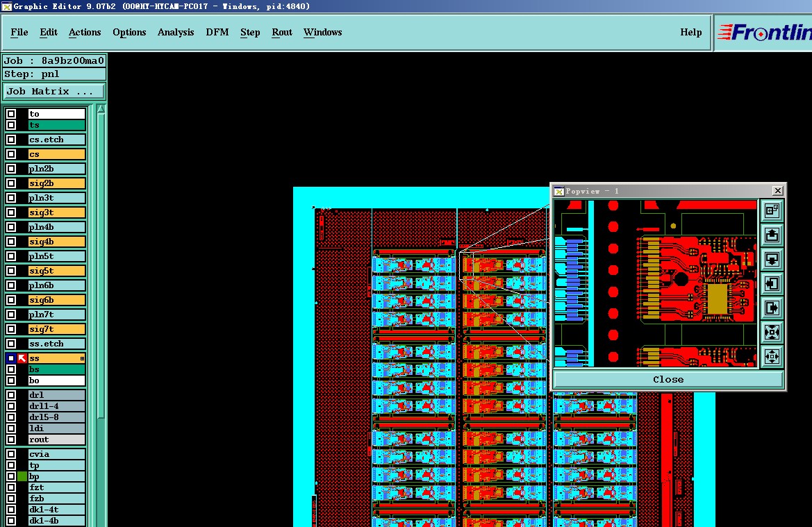Enable display of layer sig2b
Screen dimensions: 812x527
11,183
